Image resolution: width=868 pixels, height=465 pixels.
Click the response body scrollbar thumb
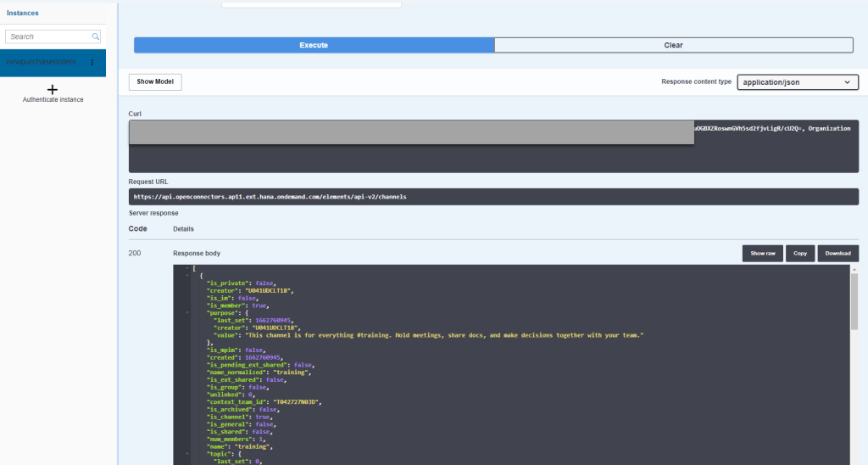click(x=854, y=301)
